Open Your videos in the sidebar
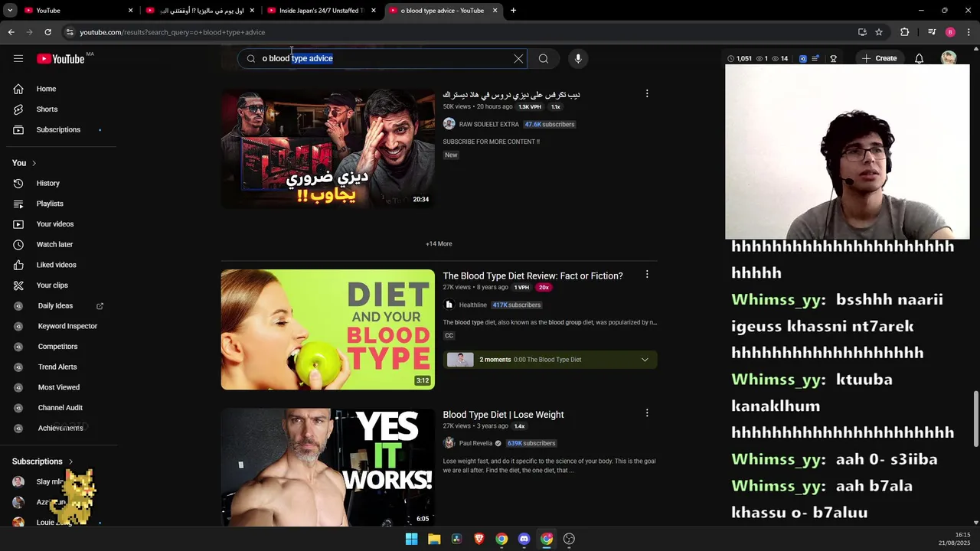980x551 pixels. click(58, 224)
